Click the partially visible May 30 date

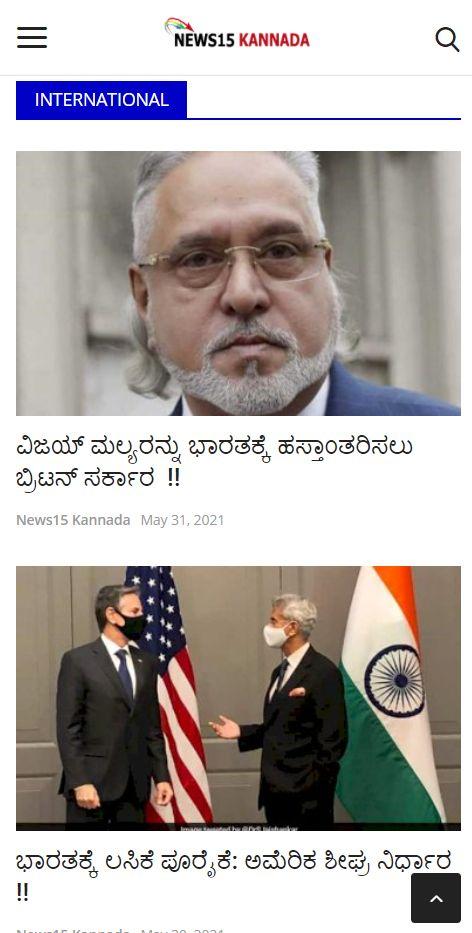click(x=182, y=930)
